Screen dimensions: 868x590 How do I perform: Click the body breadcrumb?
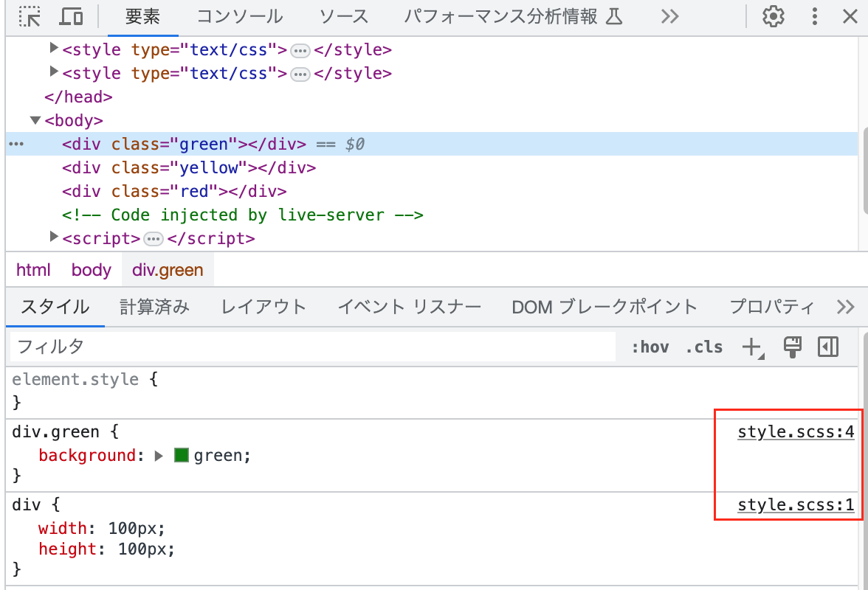click(x=92, y=270)
